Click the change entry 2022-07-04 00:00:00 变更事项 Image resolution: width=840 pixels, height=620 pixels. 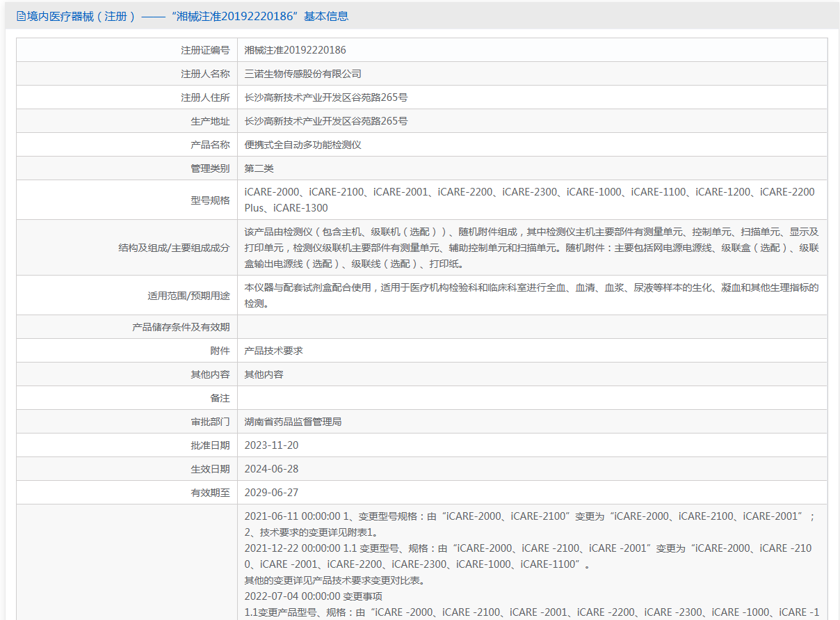click(x=313, y=596)
